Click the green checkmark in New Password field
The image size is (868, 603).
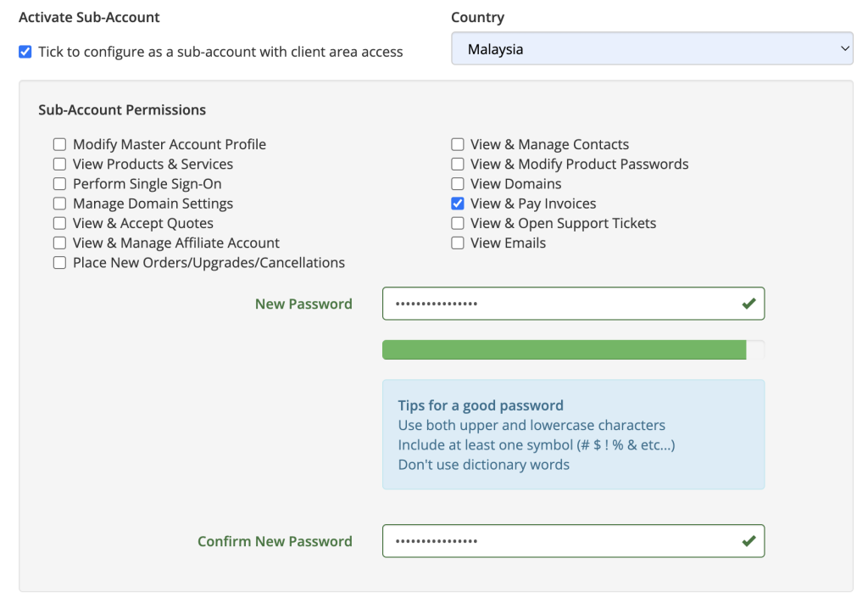click(x=749, y=304)
